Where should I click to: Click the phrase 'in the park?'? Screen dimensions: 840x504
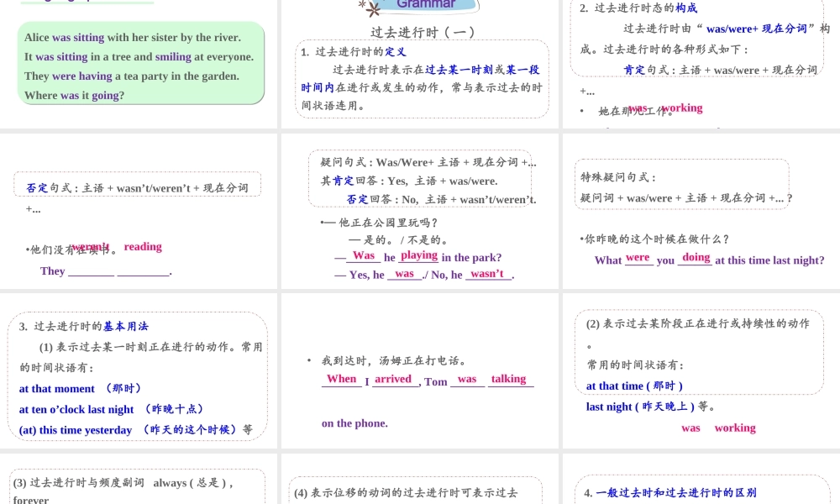471,258
